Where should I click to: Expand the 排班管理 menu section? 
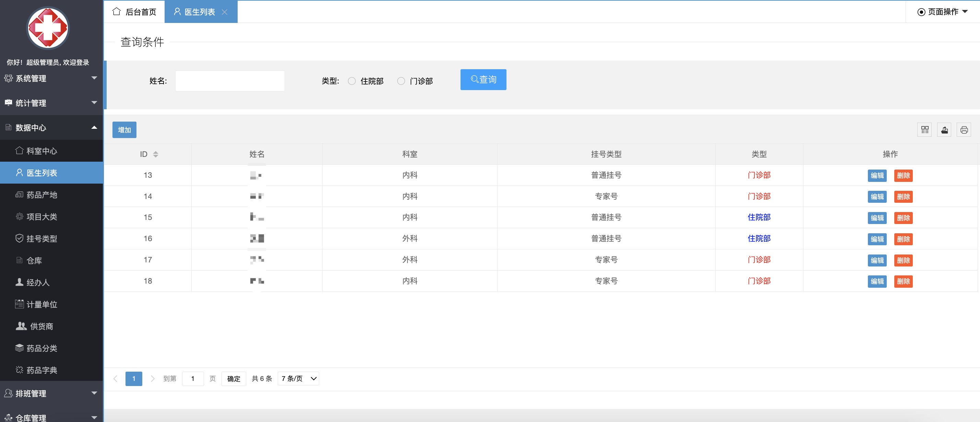[x=51, y=394]
